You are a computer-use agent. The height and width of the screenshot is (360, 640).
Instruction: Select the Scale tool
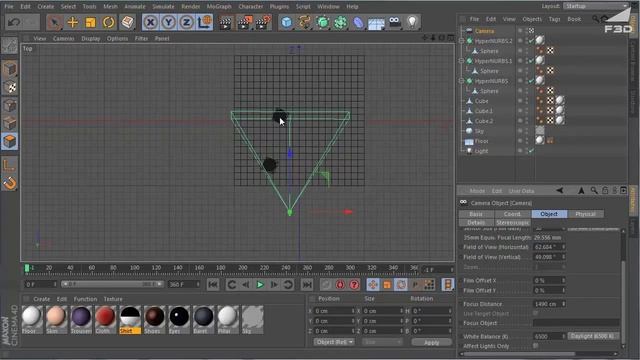[x=91, y=22]
